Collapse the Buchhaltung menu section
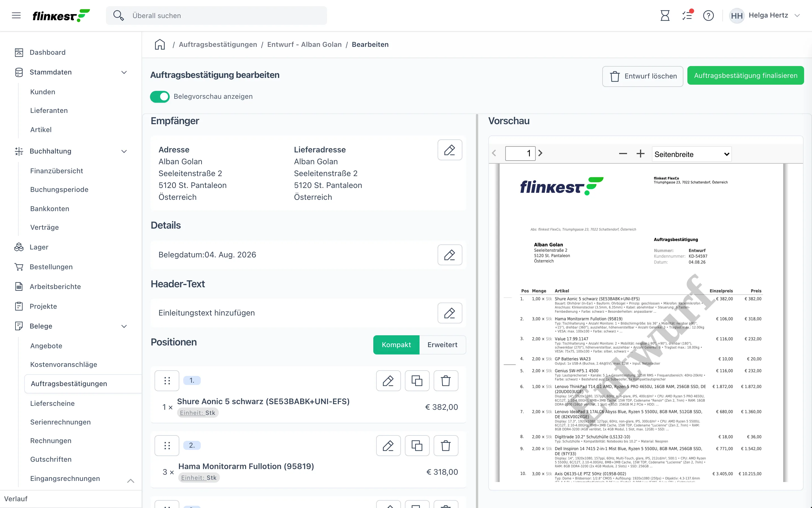The width and height of the screenshot is (812, 508). coord(124,151)
